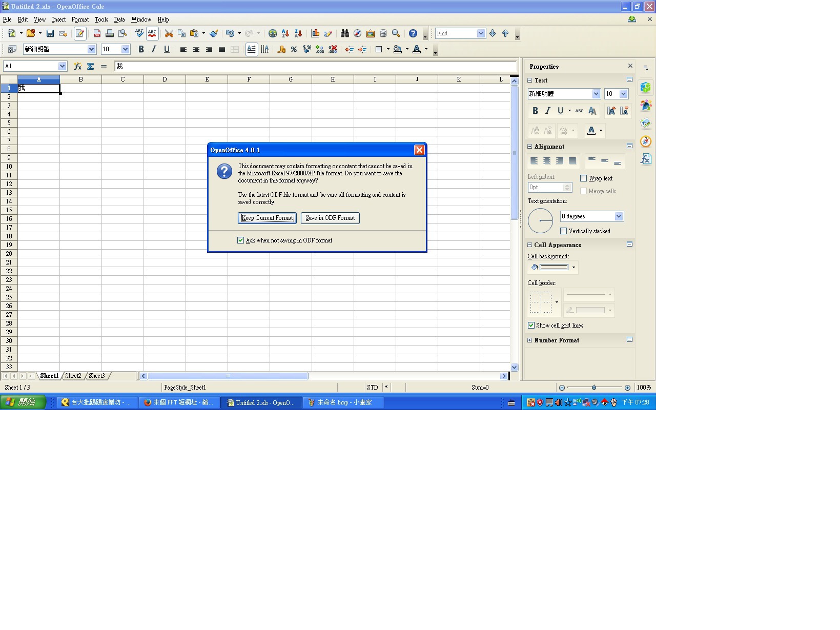
Task: Switch to the 小畫家 Paint taskbar window
Action: tap(343, 402)
